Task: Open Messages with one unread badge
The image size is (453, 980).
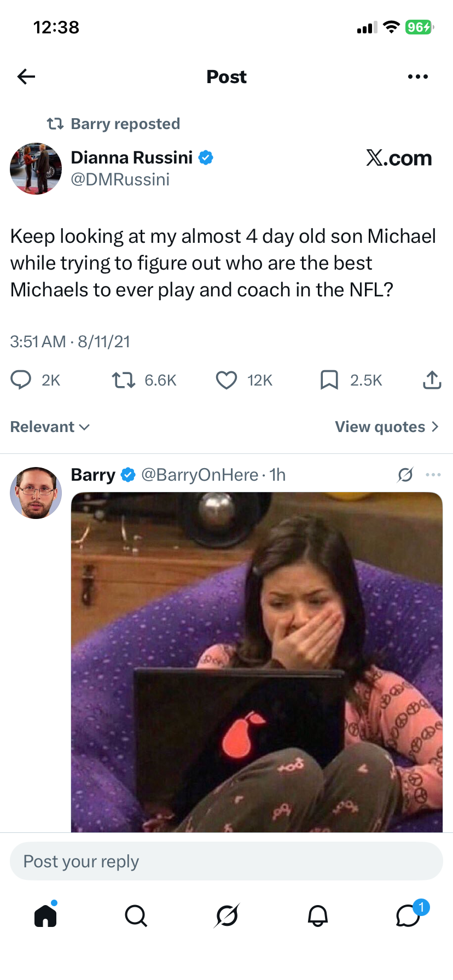Action: (408, 915)
